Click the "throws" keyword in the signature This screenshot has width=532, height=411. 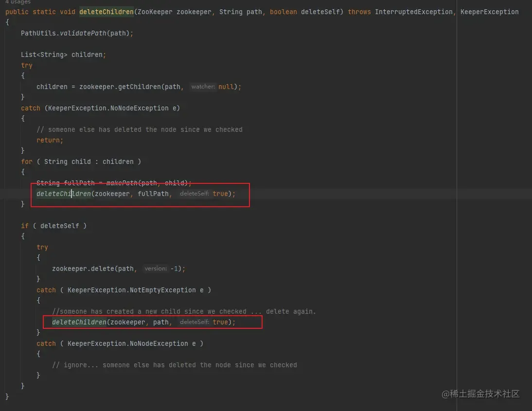[x=359, y=12]
